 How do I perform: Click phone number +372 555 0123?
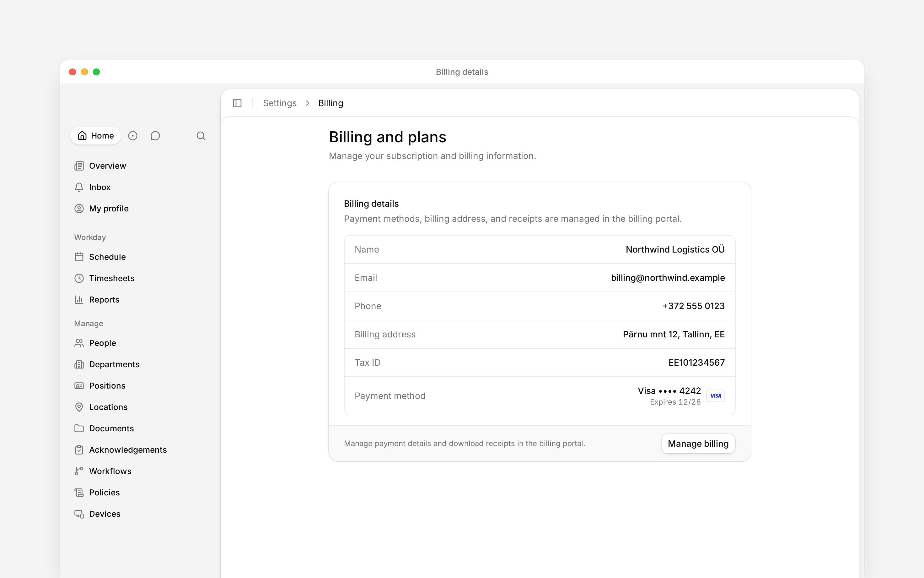693,306
